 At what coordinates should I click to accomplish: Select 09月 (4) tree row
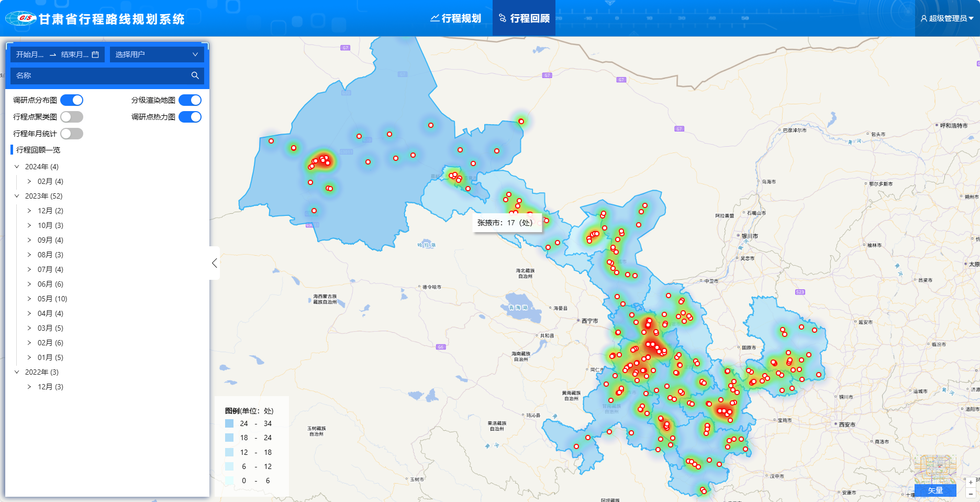click(50, 240)
